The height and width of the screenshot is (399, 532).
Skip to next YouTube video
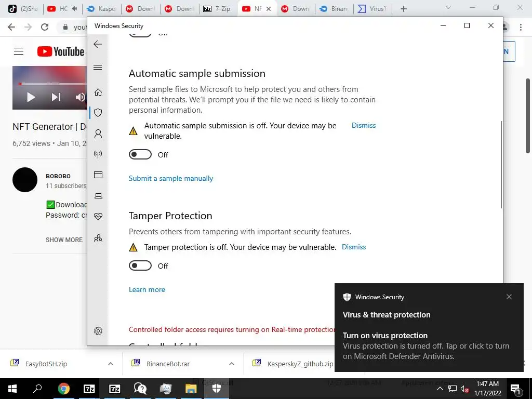56,97
